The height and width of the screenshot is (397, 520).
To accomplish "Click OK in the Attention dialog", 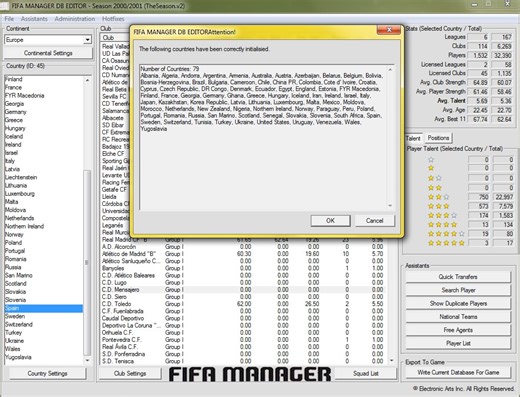I will [330, 221].
